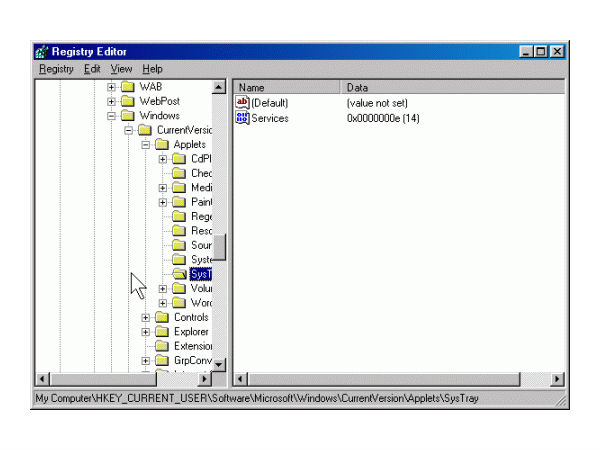Select the Extension folder icon
Viewport: 600px width, 450px height.
(162, 346)
